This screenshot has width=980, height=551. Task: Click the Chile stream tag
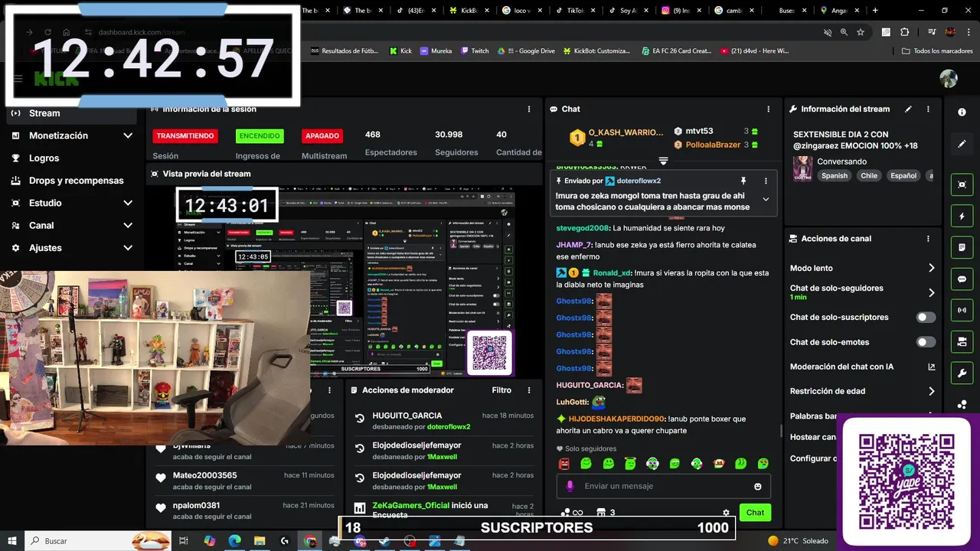[869, 175]
